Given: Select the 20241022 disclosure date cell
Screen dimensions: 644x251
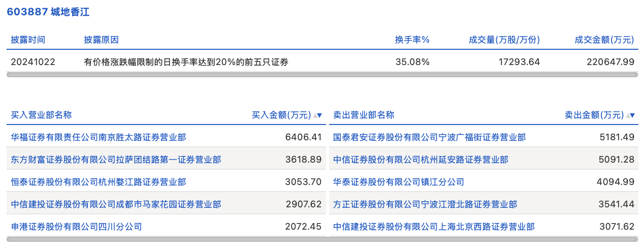Looking at the screenshot, I should pos(33,62).
